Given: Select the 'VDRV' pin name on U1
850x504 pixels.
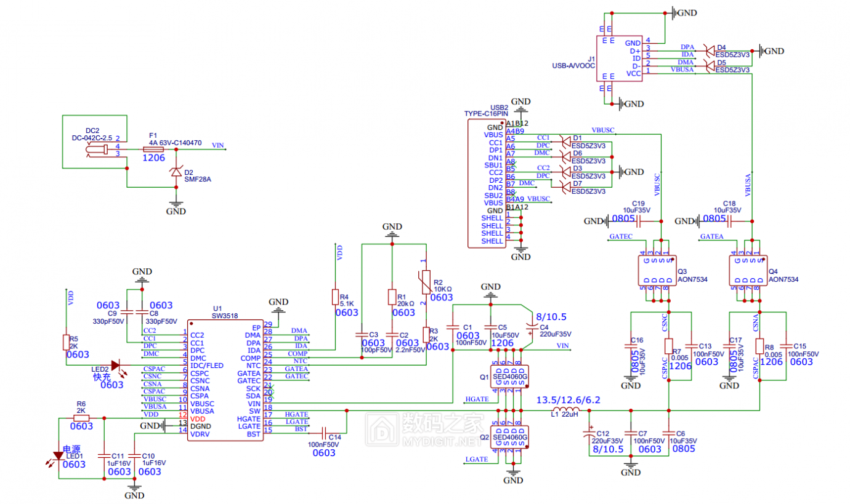Looking at the screenshot, I should 200,433.
